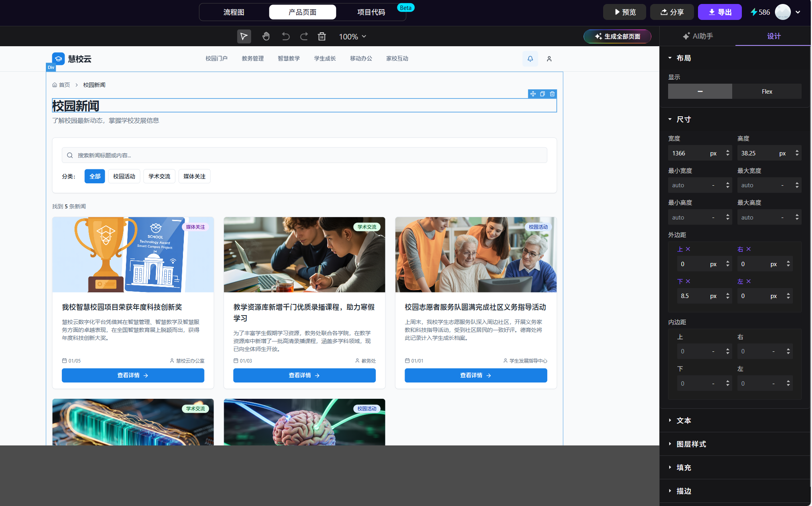The width and height of the screenshot is (812, 506).
Task: Expand the 填充 section
Action: pos(680,468)
